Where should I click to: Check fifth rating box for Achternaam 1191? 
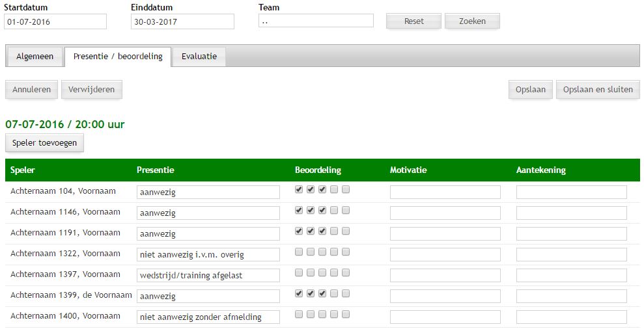(x=346, y=231)
